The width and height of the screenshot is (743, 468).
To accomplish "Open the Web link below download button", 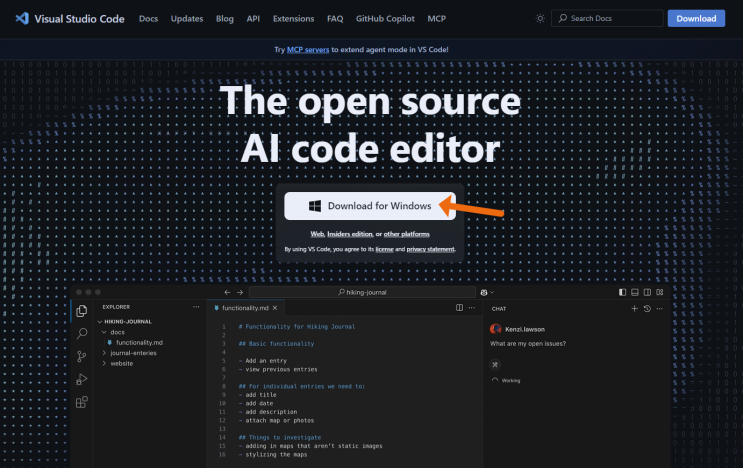I will tap(317, 234).
